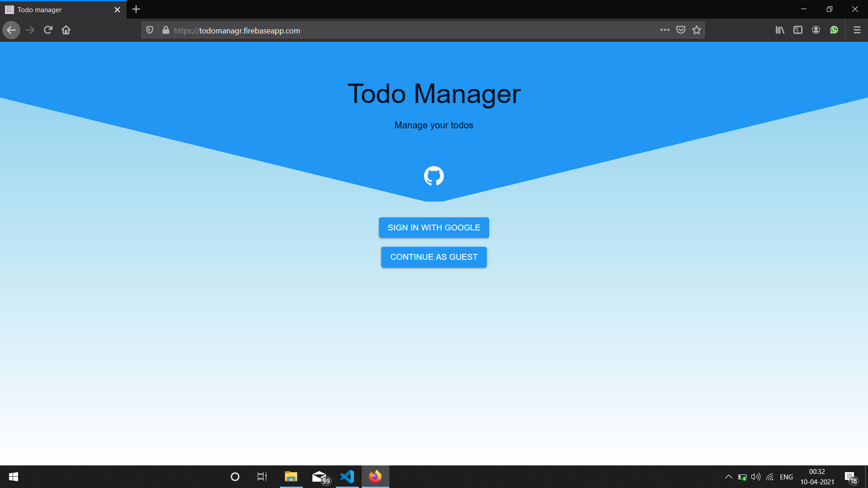Open File Explorer from taskbar
This screenshot has height=488, width=868.
coord(291,477)
